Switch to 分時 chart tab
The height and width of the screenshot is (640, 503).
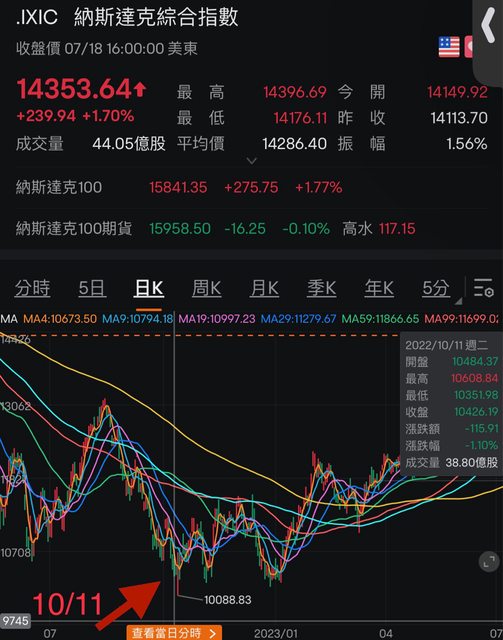[32, 289]
